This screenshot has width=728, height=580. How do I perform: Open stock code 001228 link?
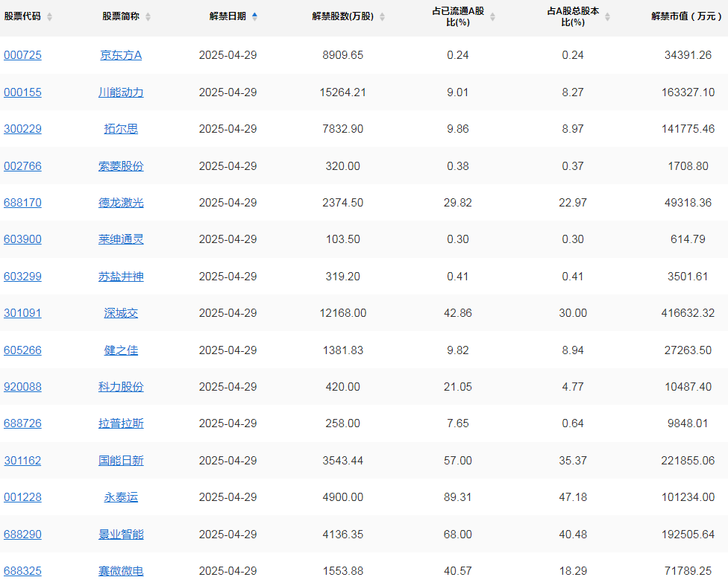coord(22,497)
